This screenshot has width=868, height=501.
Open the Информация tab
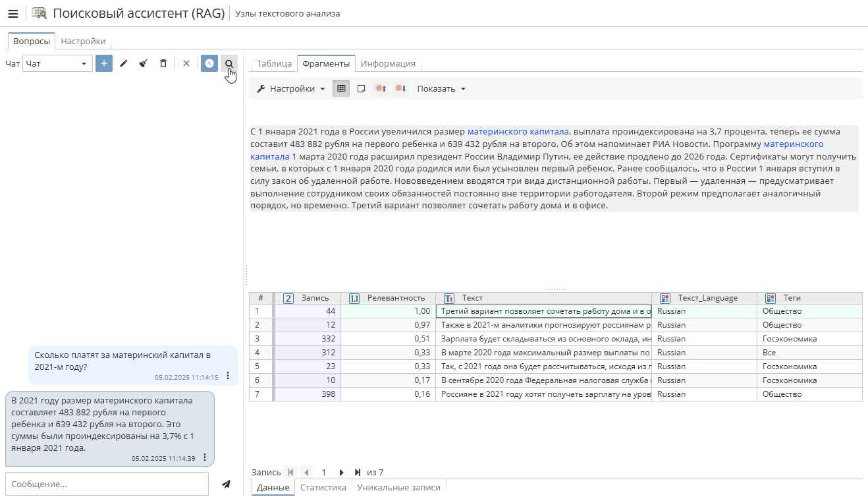[x=388, y=63]
